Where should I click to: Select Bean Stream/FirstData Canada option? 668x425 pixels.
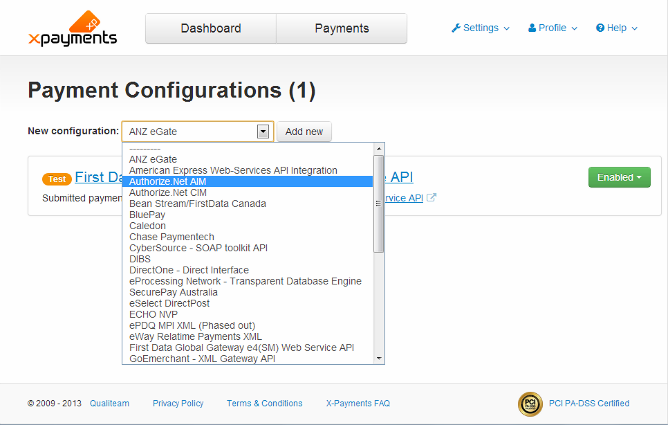click(x=248, y=204)
